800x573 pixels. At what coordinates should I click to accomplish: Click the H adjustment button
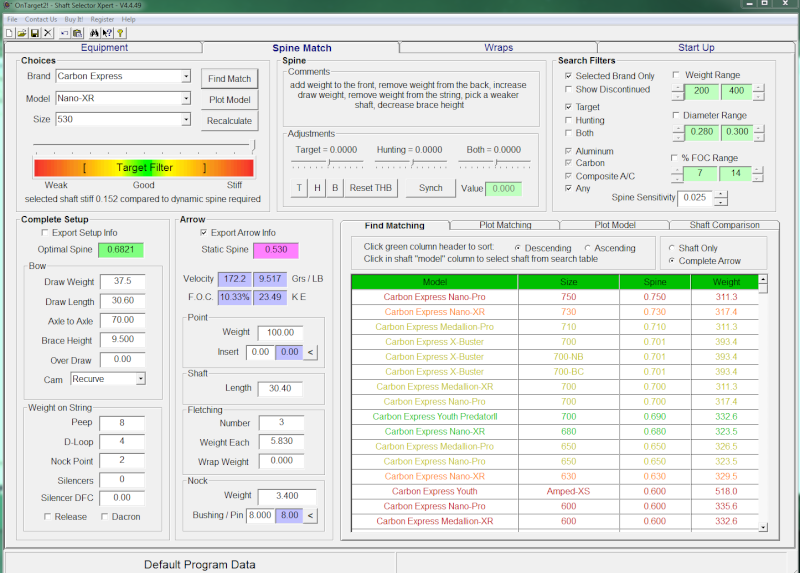[x=317, y=188]
